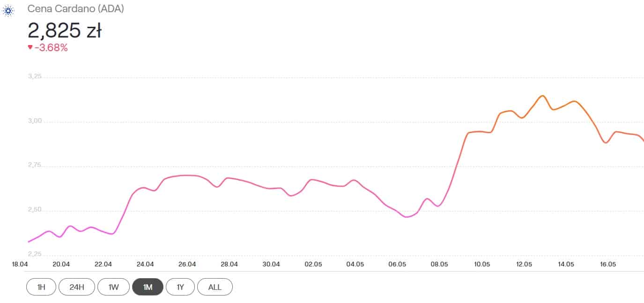Click the 18.04 date on the axis
This screenshot has width=644, height=303.
pyautogui.click(x=19, y=265)
